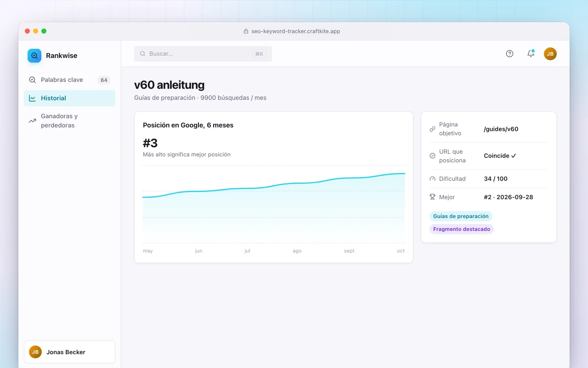
Task: Select the Historial sidebar item
Action: pyautogui.click(x=69, y=98)
